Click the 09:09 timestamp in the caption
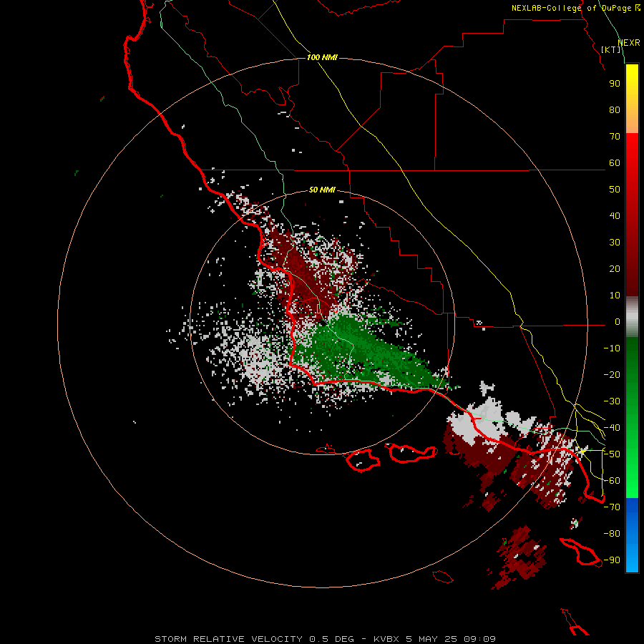644x644 pixels. [x=479, y=639]
